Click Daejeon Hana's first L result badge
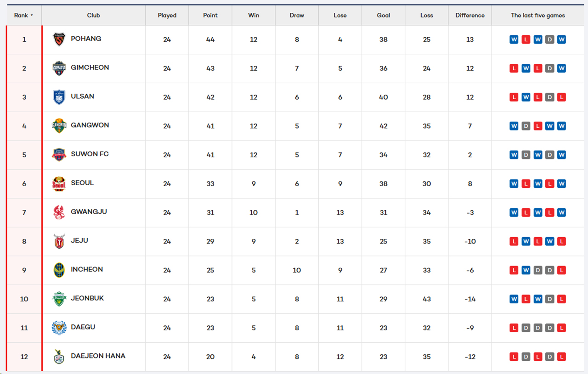 click(x=514, y=357)
